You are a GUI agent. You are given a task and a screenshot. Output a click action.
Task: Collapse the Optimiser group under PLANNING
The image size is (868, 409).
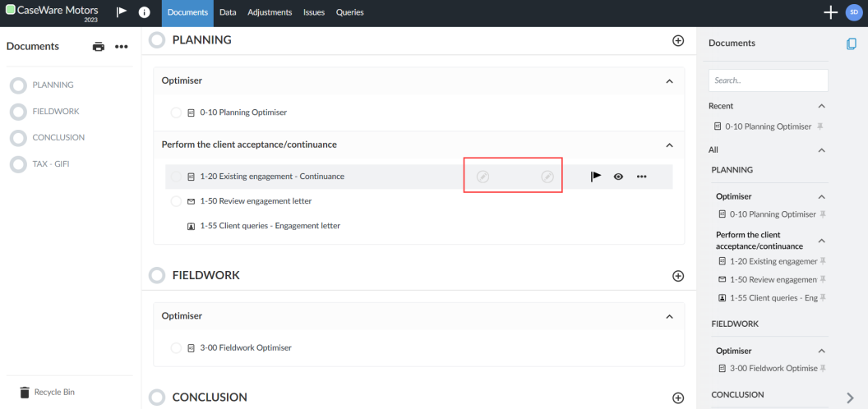coord(669,81)
